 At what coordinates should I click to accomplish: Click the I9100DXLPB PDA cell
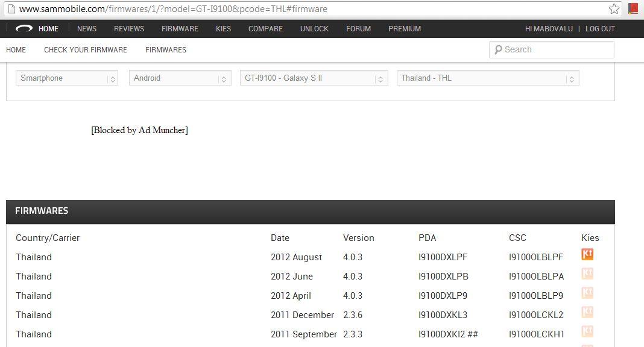443,277
